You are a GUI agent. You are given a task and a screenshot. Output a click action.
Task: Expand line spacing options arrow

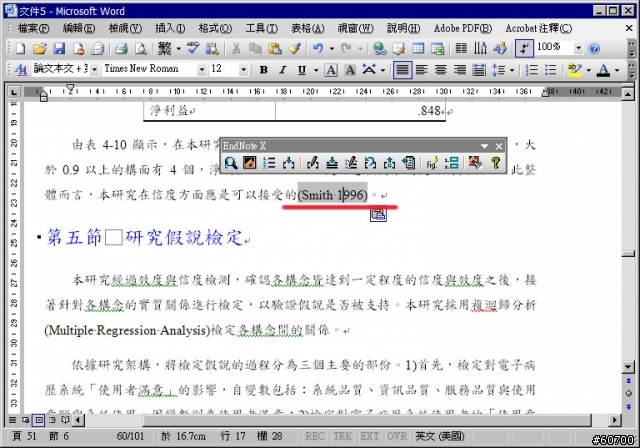512,70
